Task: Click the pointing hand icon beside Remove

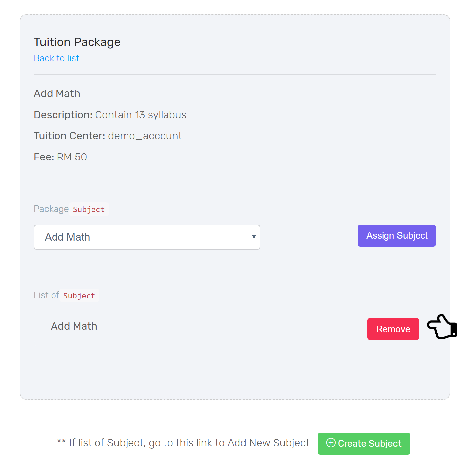Action: point(442,327)
